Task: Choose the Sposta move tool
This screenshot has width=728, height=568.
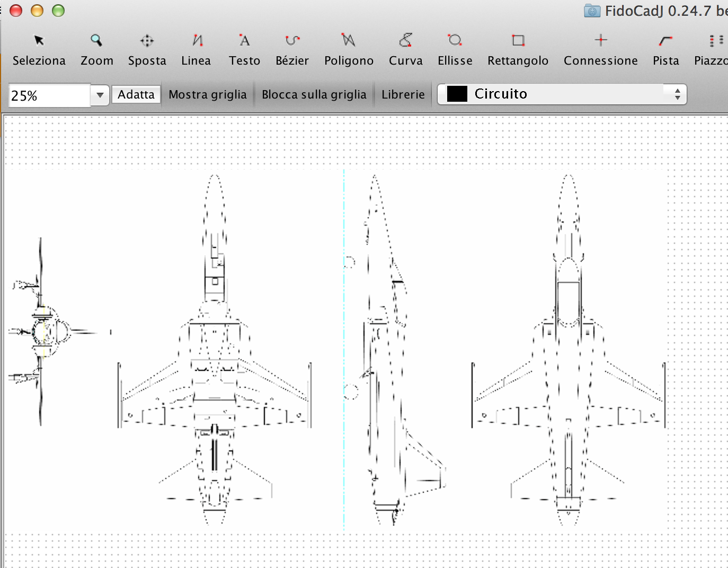Action: tap(147, 49)
